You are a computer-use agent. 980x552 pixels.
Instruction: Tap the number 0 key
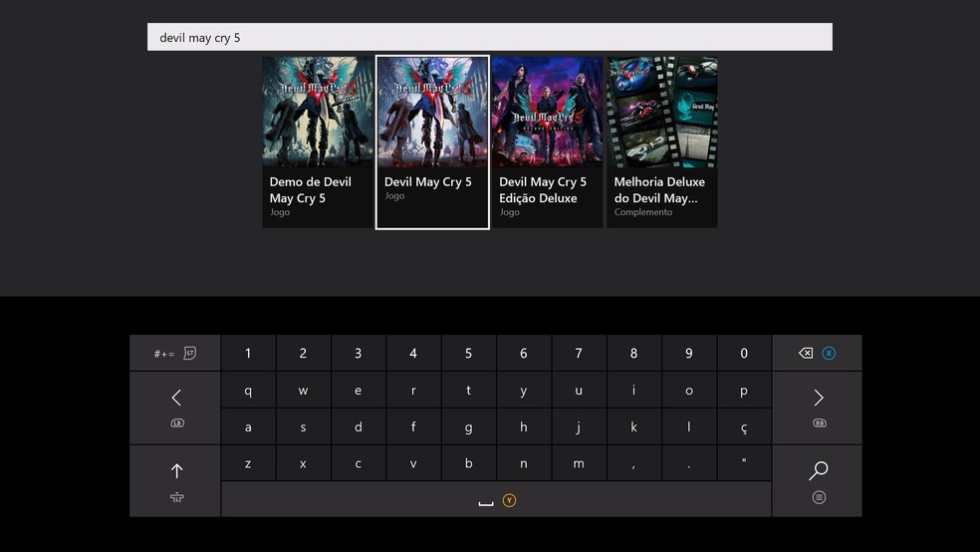[x=744, y=353]
